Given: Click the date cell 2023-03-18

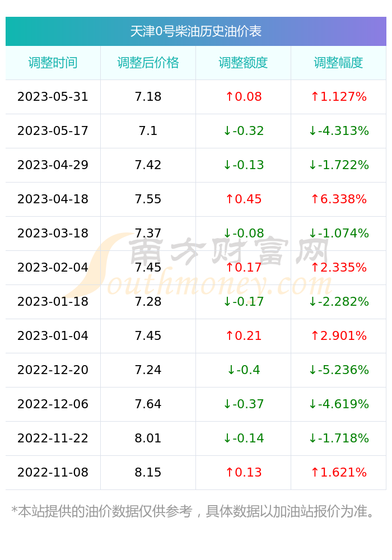Looking at the screenshot, I should (53, 233).
